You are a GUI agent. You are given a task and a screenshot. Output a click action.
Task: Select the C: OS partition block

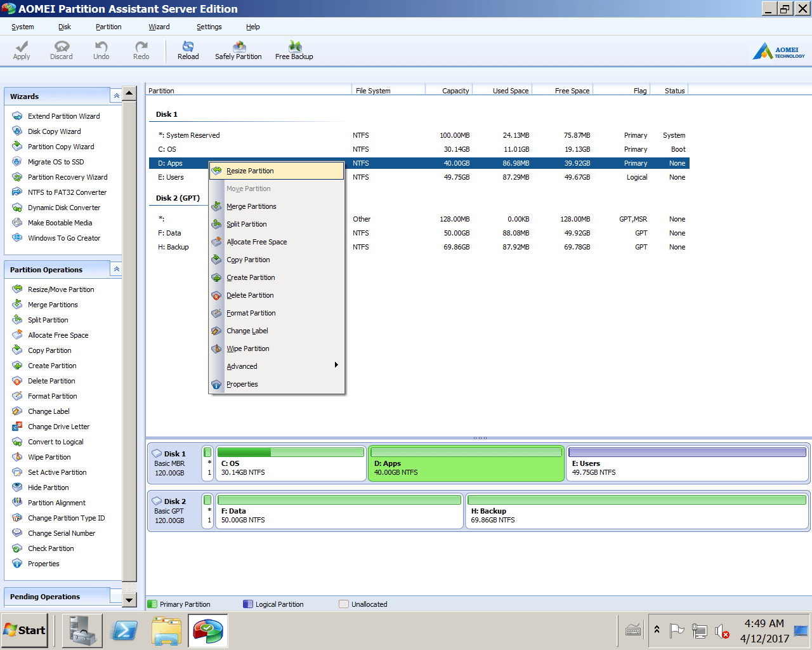click(291, 463)
